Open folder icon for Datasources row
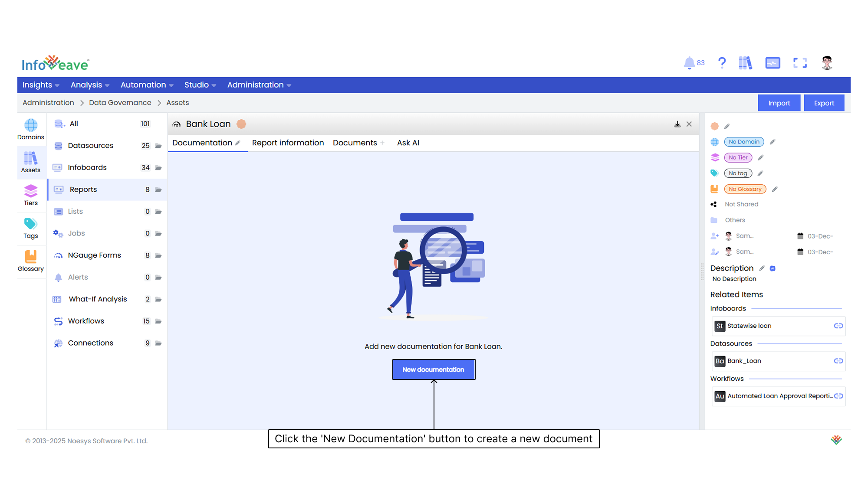This screenshot has width=868, height=503. click(158, 146)
